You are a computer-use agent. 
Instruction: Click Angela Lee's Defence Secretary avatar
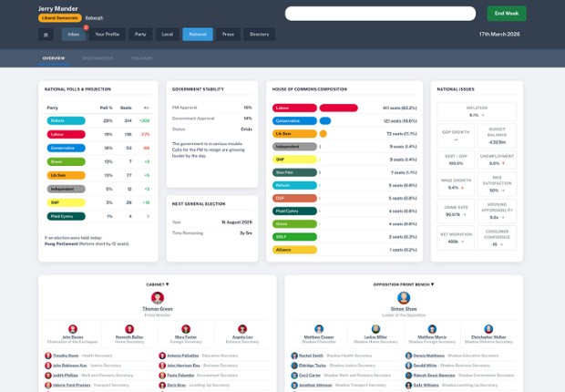pyautogui.click(x=241, y=329)
